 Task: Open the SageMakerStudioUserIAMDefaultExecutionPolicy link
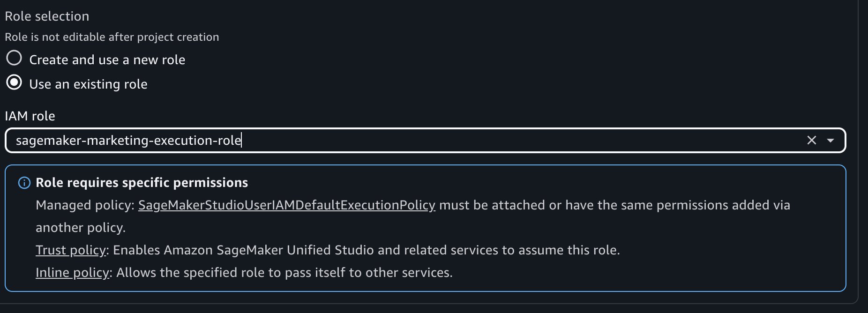pyautogui.click(x=287, y=205)
